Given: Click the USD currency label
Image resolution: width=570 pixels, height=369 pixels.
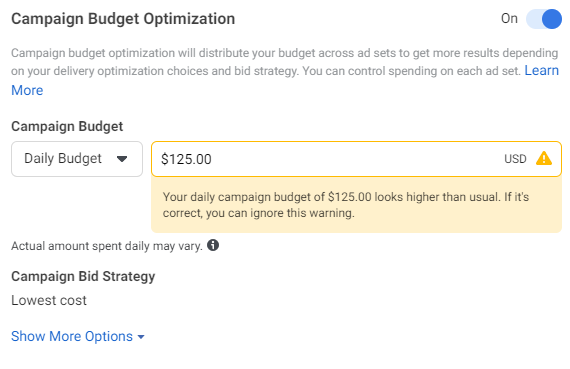Looking at the screenshot, I should pyautogui.click(x=515, y=159).
